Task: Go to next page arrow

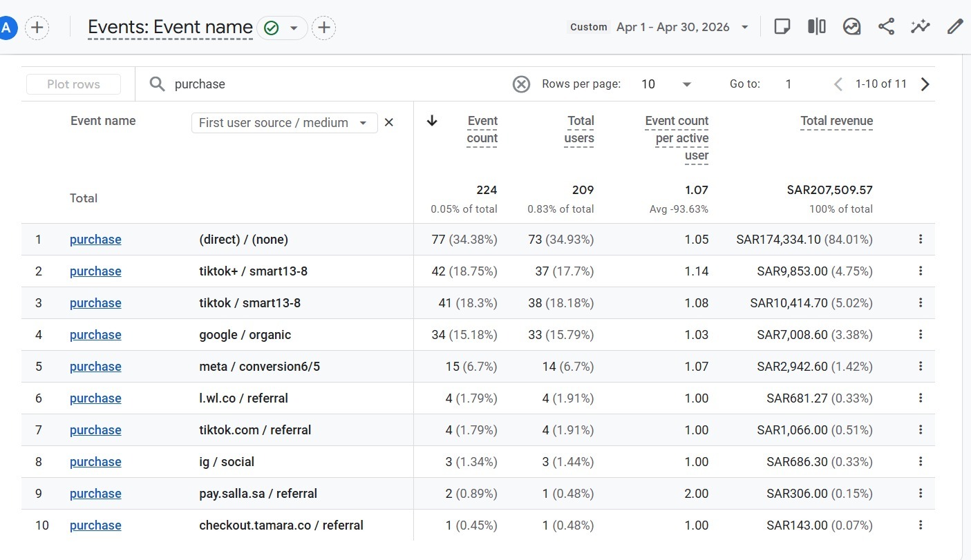Action: 925,84
